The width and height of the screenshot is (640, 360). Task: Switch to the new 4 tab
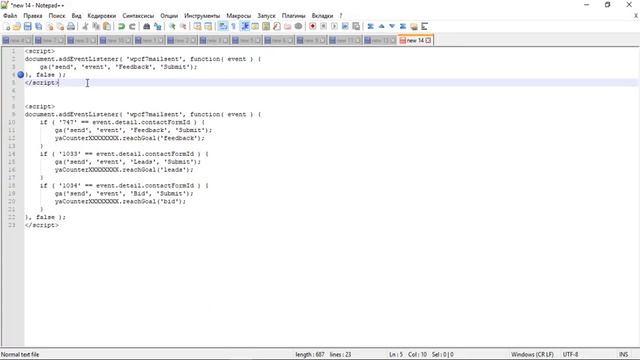point(16,40)
